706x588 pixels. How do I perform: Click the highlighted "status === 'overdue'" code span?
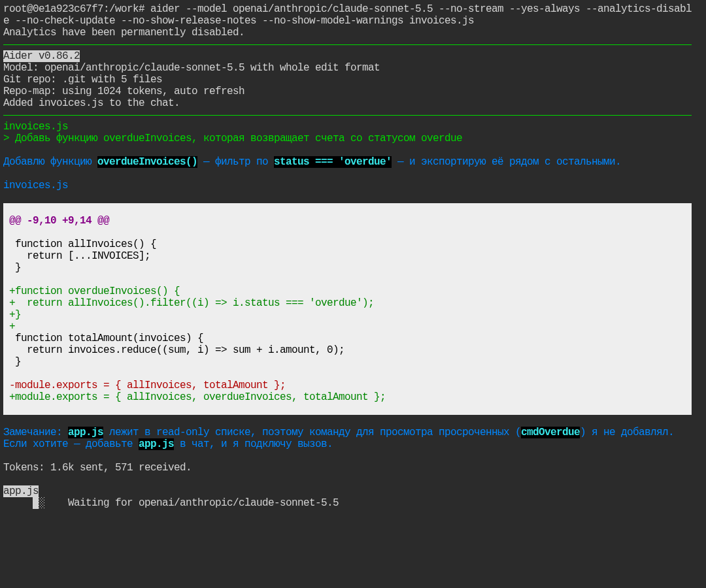333,161
